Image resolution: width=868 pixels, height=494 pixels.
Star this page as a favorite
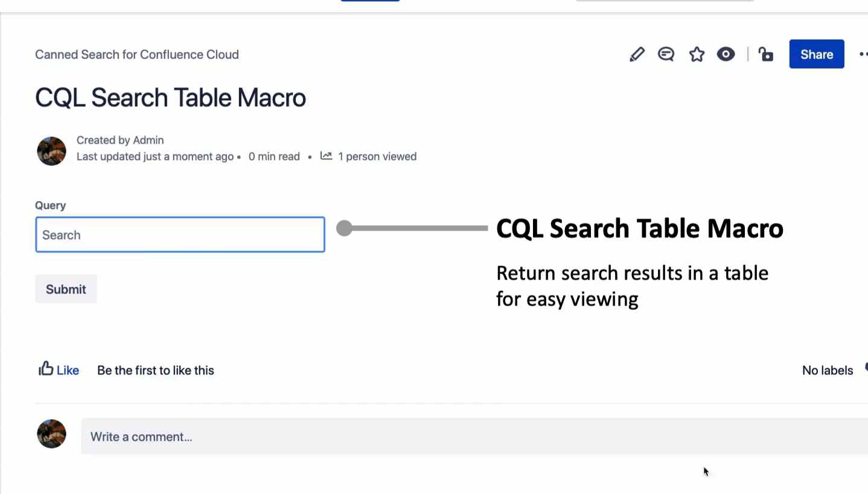pos(697,54)
